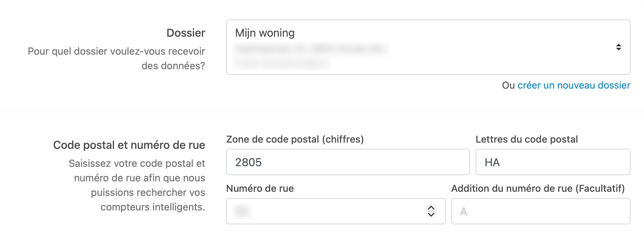Viewport: 644px width, 243px height.
Task: Focus the street number addition field
Action: 540,211
